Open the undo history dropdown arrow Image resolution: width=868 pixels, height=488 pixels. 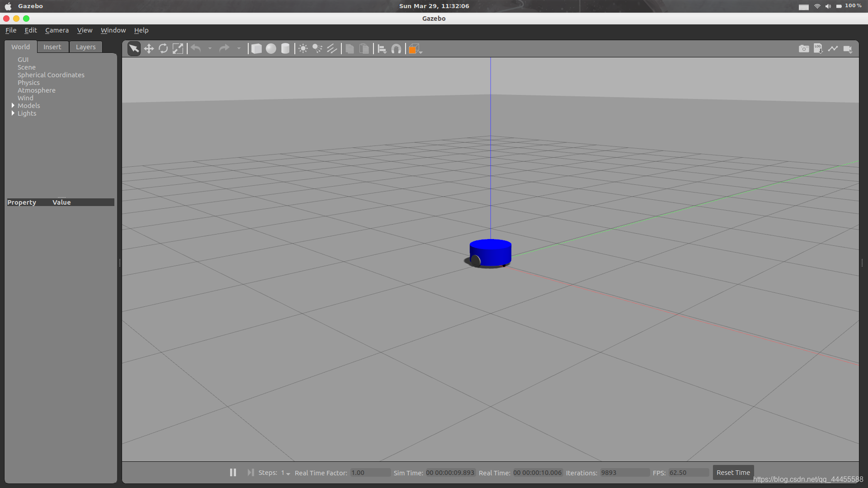210,49
